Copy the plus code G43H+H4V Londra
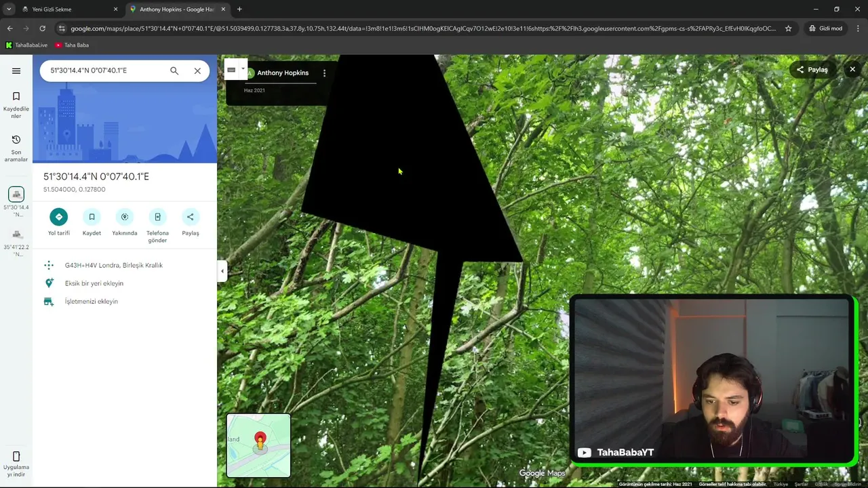 click(x=114, y=265)
